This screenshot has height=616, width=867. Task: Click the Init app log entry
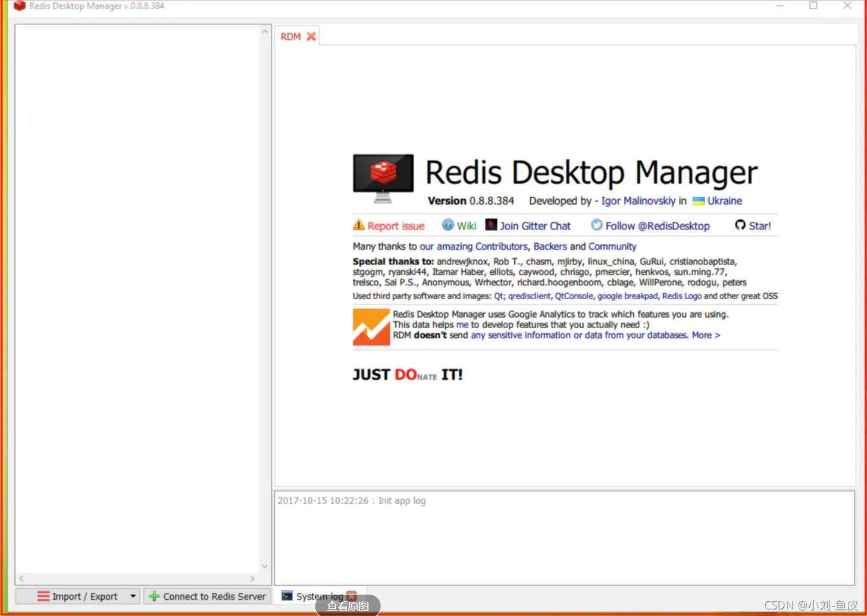[x=352, y=501]
